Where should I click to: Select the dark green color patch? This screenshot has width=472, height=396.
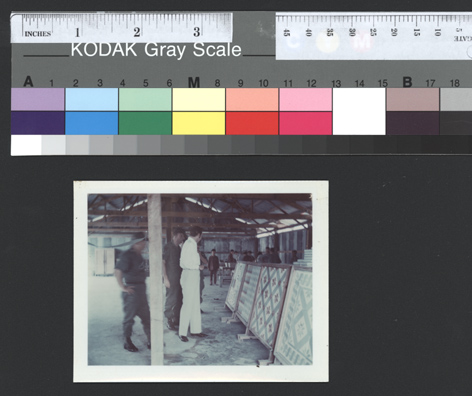(x=145, y=123)
